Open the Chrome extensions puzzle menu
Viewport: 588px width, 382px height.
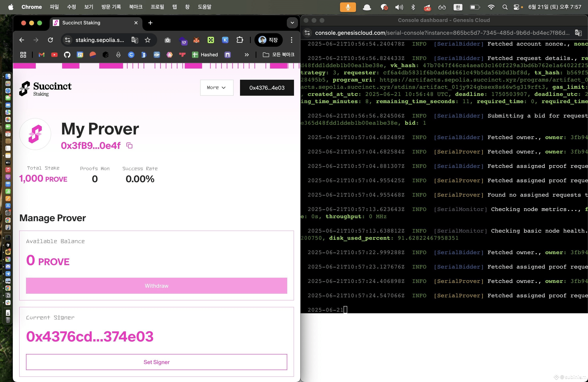coord(240,40)
